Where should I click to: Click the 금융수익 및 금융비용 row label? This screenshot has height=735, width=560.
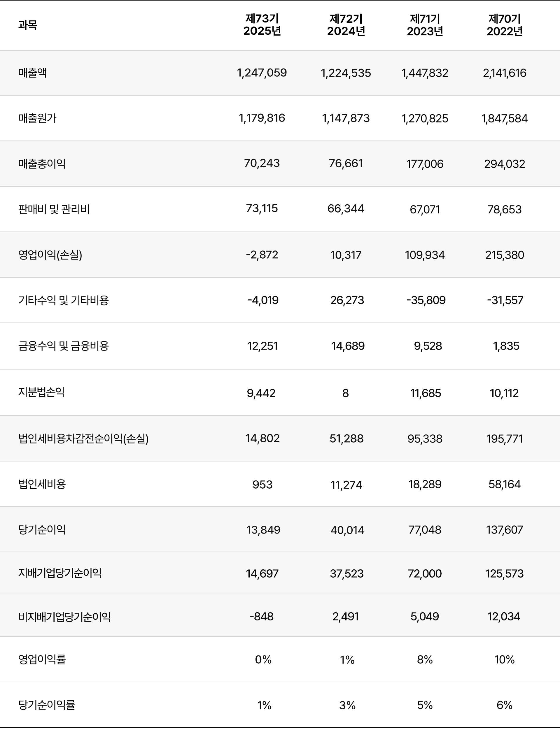tap(63, 346)
